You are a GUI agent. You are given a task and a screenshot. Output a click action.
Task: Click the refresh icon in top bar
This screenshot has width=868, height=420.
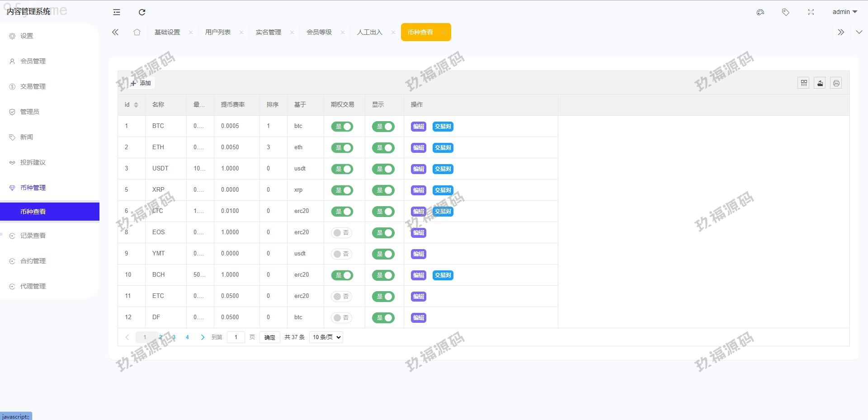pos(142,12)
